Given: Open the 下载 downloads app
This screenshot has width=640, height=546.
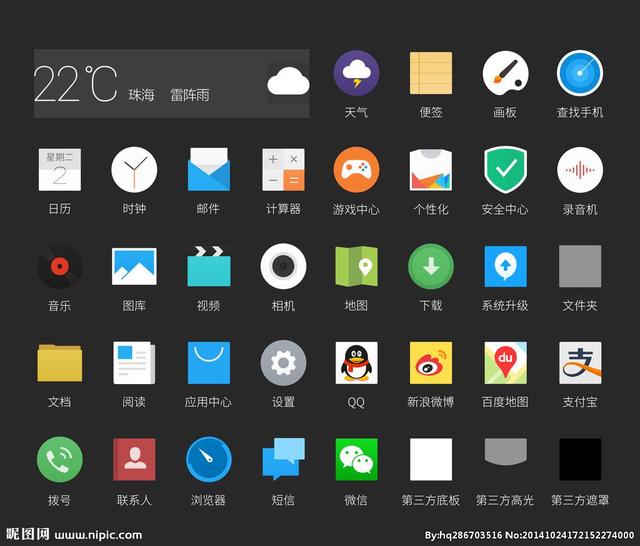Looking at the screenshot, I should point(431,266).
